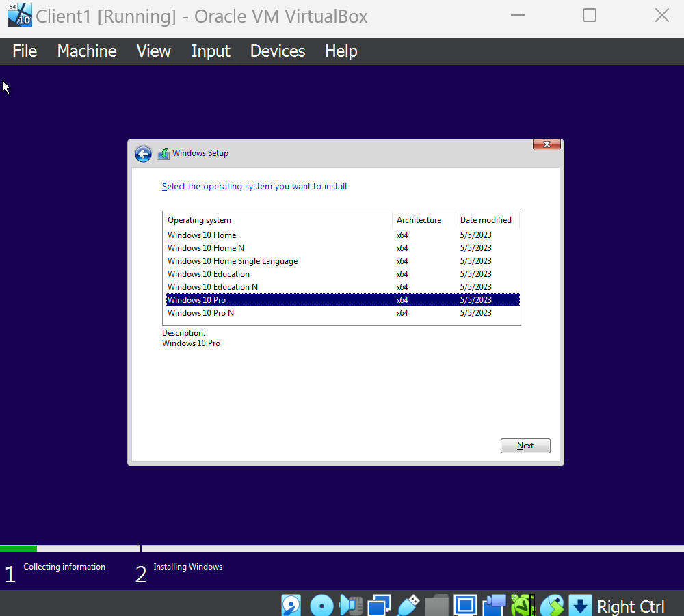Click the recording status icon
The height and width of the screenshot is (616, 684).
pyautogui.click(x=495, y=605)
